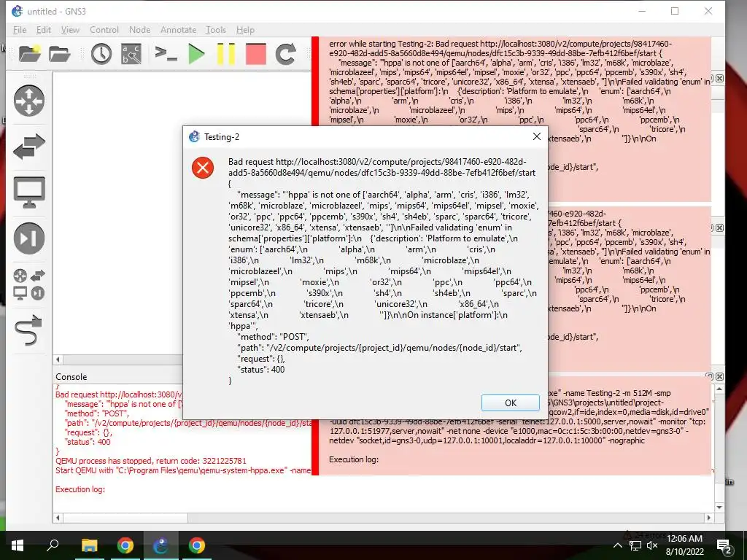Suspend all nodes with yellow pause icon
Screen dimensions: 747x560
coord(226,54)
